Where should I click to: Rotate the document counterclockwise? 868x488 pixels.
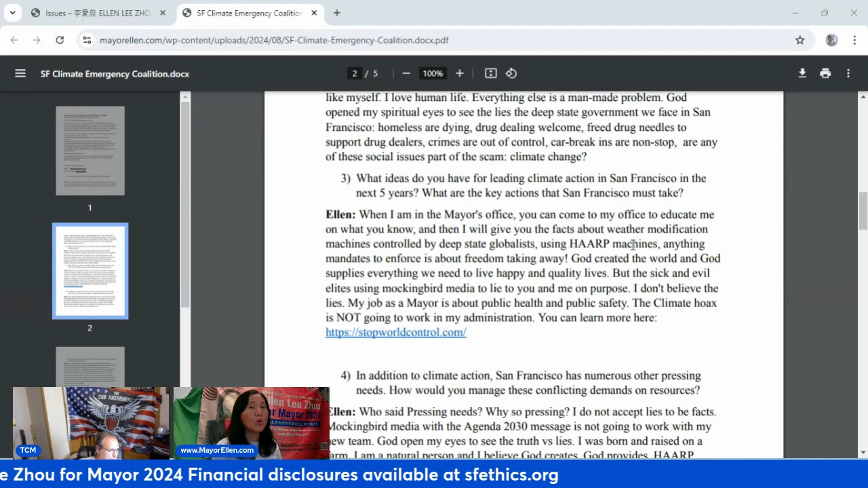click(x=511, y=73)
